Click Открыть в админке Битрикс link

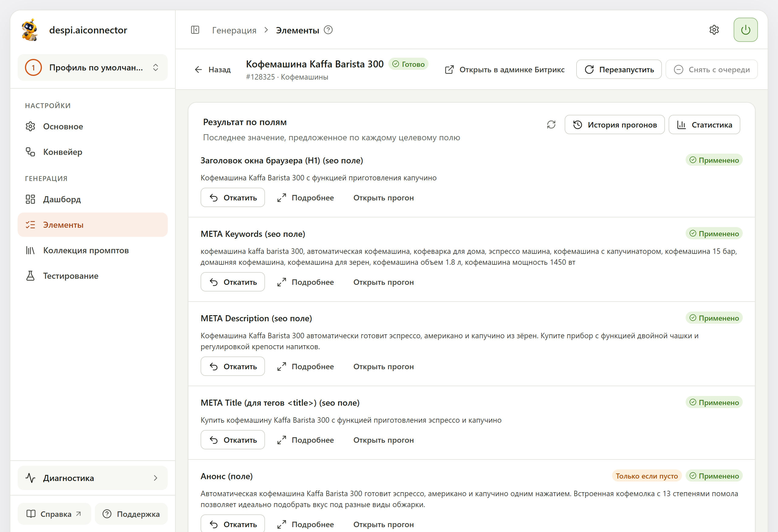pyautogui.click(x=504, y=70)
